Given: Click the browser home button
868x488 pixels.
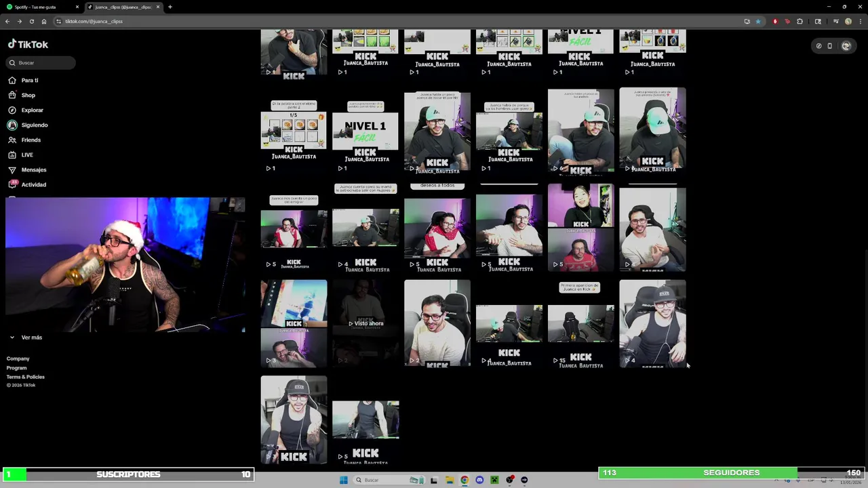Looking at the screenshot, I should (44, 21).
